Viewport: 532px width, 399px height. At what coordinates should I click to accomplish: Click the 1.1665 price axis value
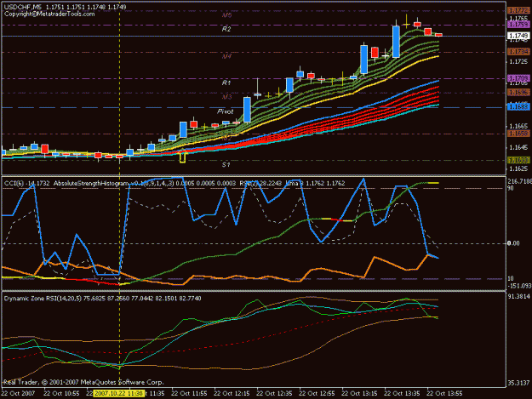coord(518,126)
